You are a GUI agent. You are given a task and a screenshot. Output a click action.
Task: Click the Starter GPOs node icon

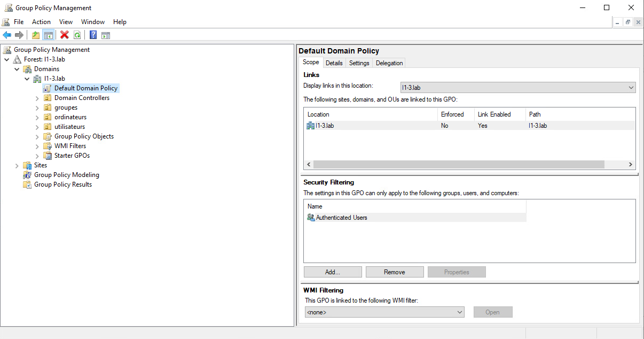tap(48, 156)
